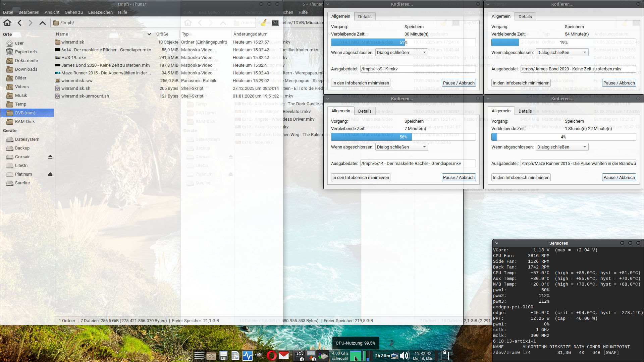Open the clipboard manager in the system tray
Viewport: 644px width, 362px height.
(x=444, y=356)
